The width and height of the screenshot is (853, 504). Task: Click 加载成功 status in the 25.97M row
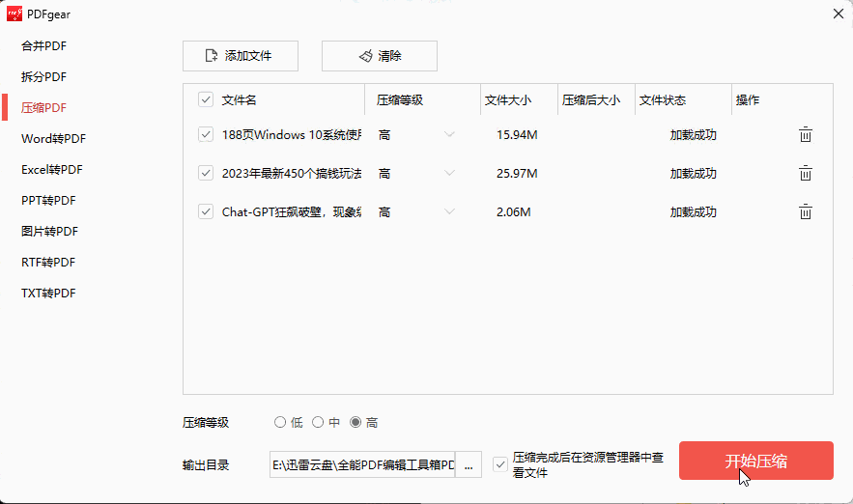point(693,174)
